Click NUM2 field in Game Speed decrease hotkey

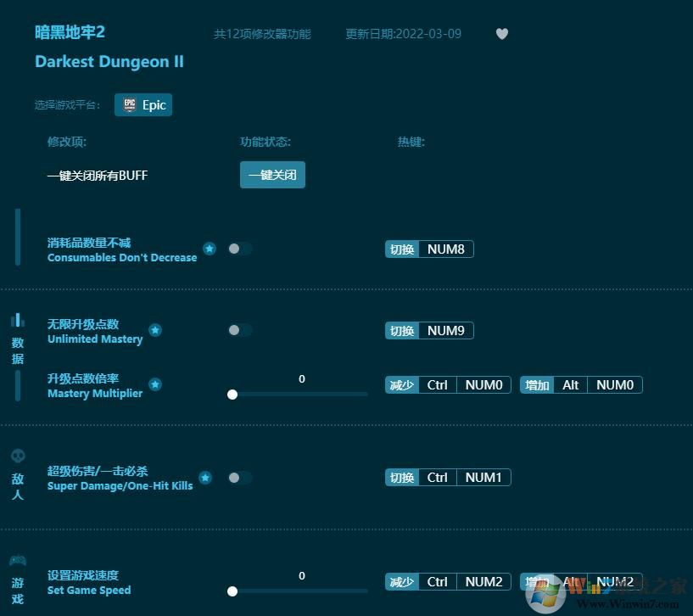pyautogui.click(x=483, y=581)
